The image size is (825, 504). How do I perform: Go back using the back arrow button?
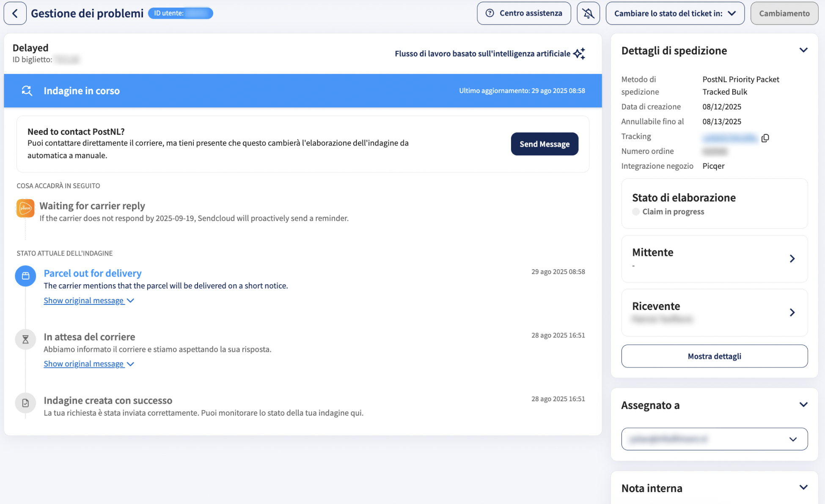tap(15, 13)
